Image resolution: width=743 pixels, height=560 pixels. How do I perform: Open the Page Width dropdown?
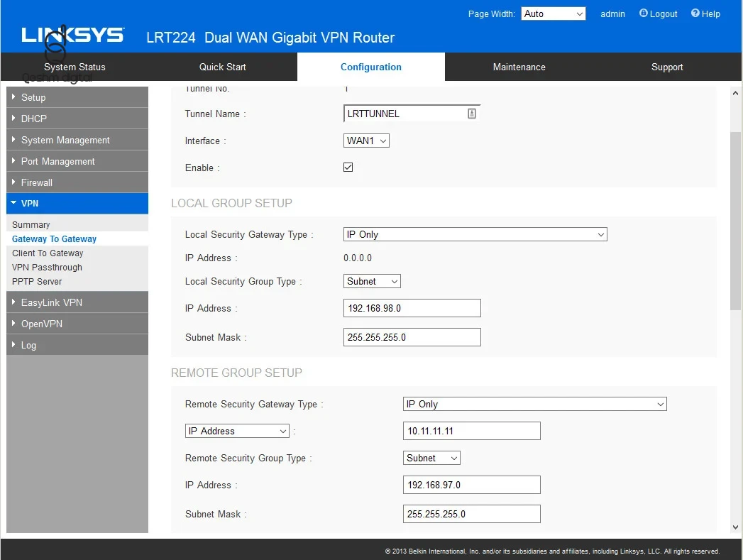coord(553,13)
